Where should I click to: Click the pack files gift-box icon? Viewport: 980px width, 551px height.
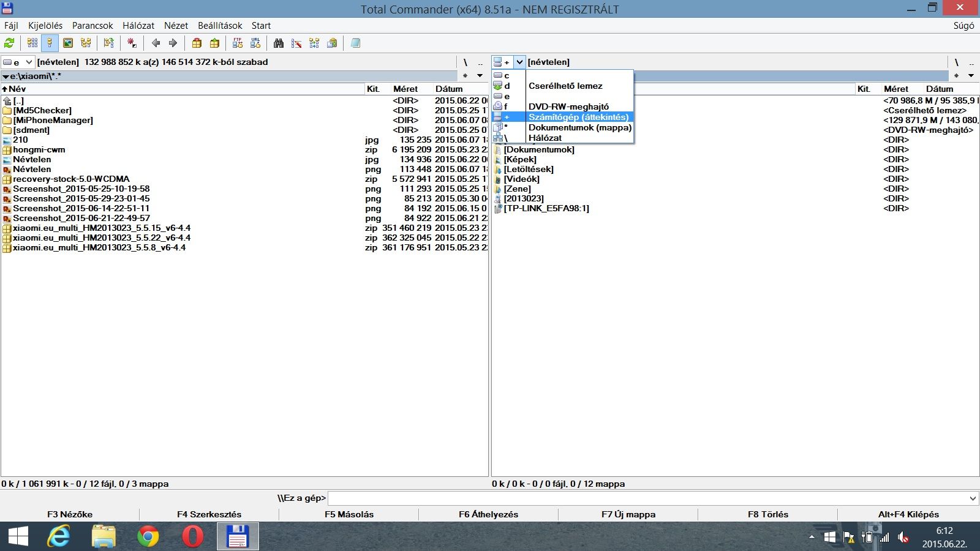click(197, 43)
